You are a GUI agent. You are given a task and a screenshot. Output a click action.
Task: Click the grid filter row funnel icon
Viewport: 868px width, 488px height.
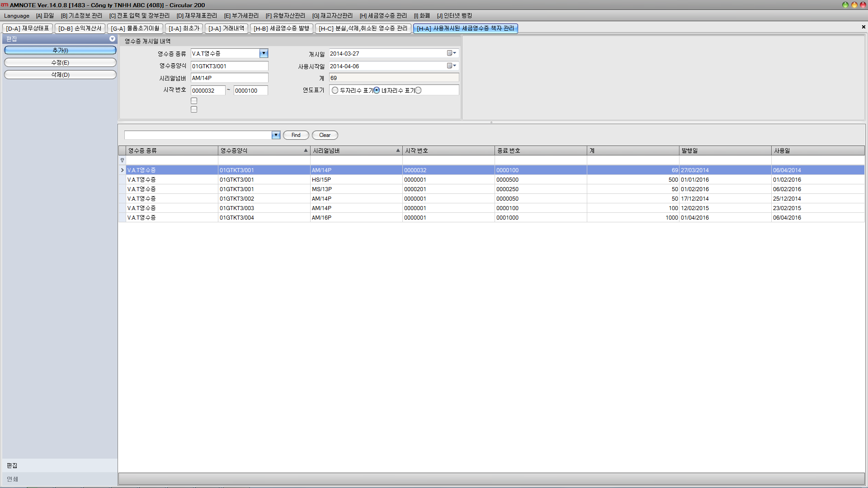point(122,160)
